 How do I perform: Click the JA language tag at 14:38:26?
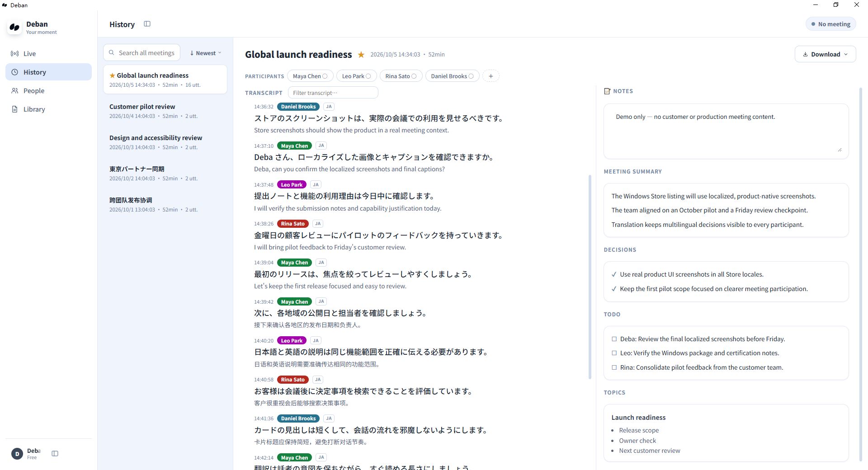pyautogui.click(x=318, y=224)
